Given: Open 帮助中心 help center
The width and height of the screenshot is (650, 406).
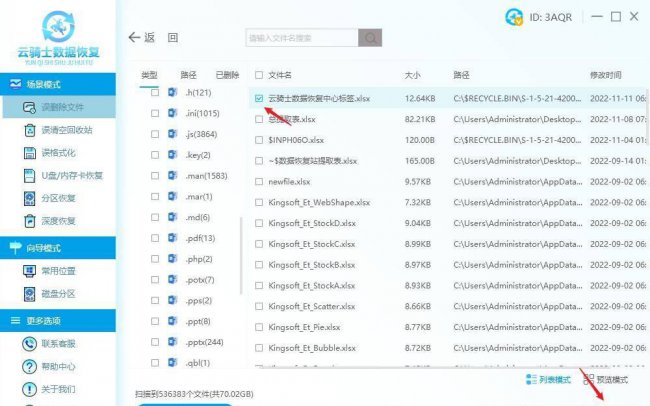Looking at the screenshot, I should click(x=49, y=367).
